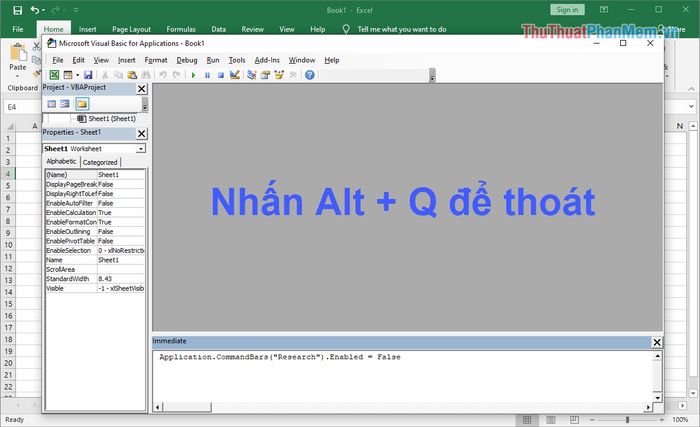
Task: Select the EnablePivotTable property row
Action: [95, 241]
